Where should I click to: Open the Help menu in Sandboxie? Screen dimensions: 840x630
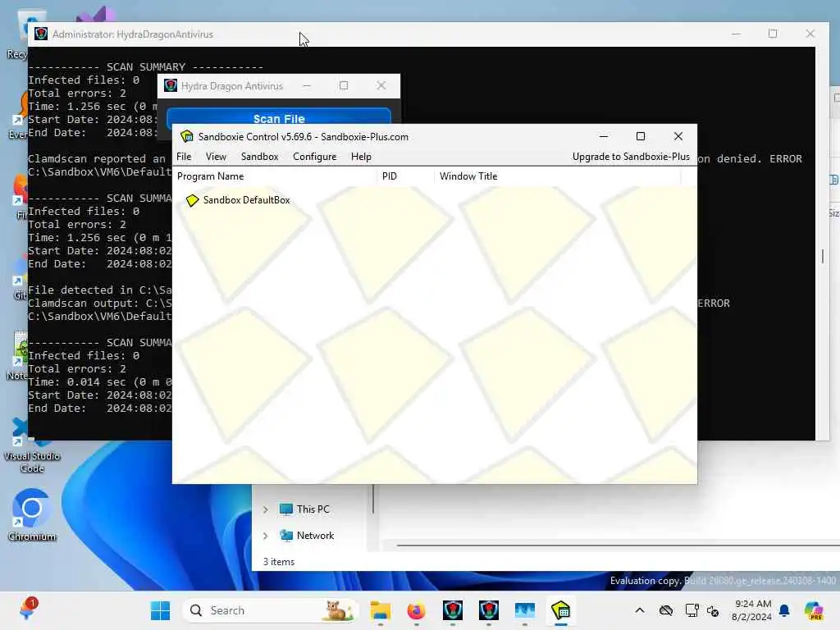click(x=361, y=157)
